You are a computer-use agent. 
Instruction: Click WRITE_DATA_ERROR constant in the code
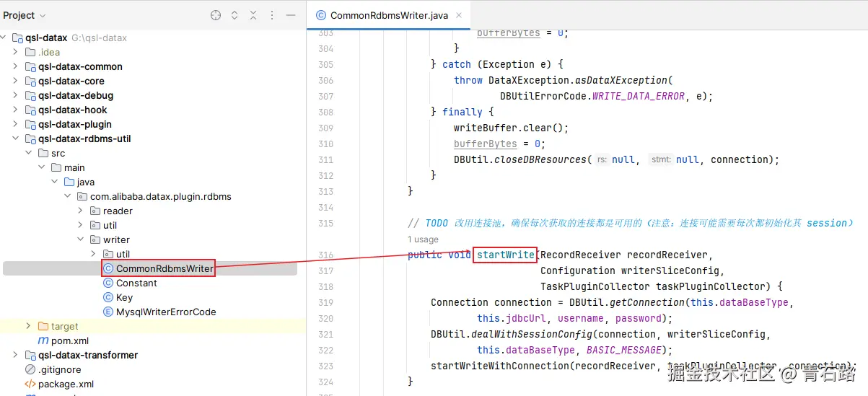pyautogui.click(x=639, y=96)
